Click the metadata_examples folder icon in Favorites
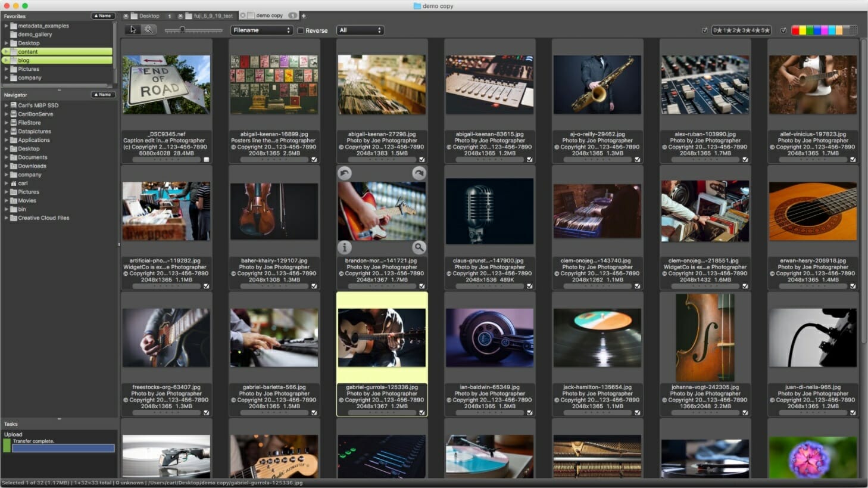Image resolution: width=868 pixels, height=488 pixels. (x=14, y=26)
